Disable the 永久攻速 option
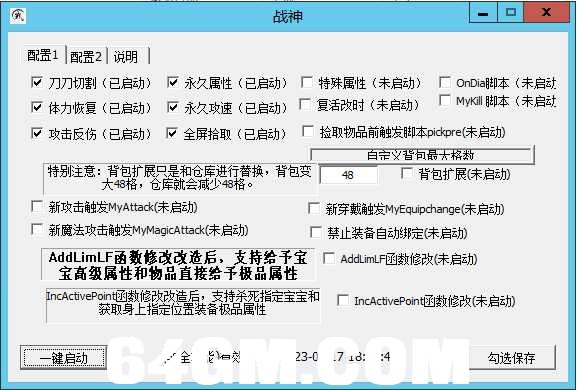The width and height of the screenshot is (577, 390). point(173,107)
